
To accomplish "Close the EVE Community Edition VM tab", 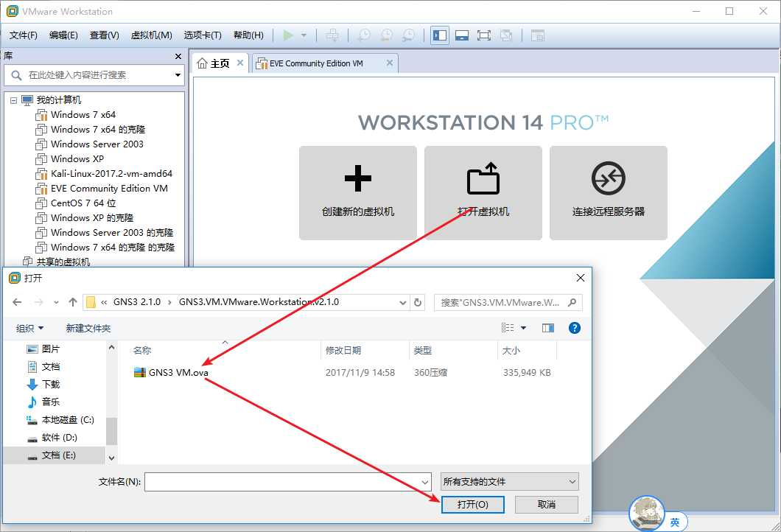I will (390, 63).
